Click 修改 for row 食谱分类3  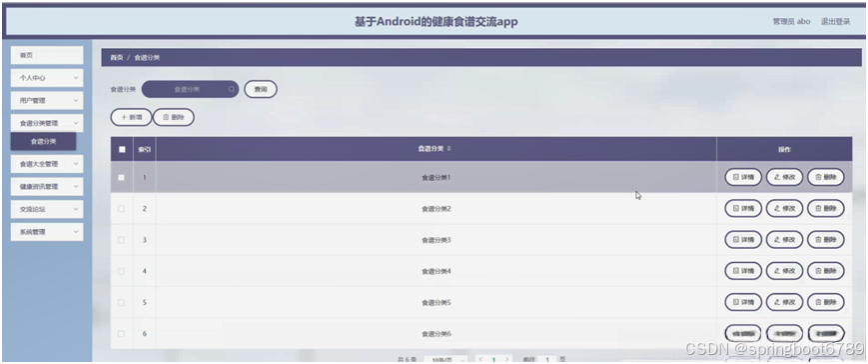point(784,240)
